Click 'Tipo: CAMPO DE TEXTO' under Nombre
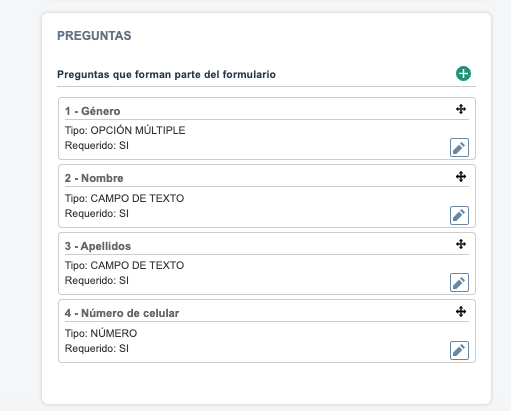 point(124,198)
